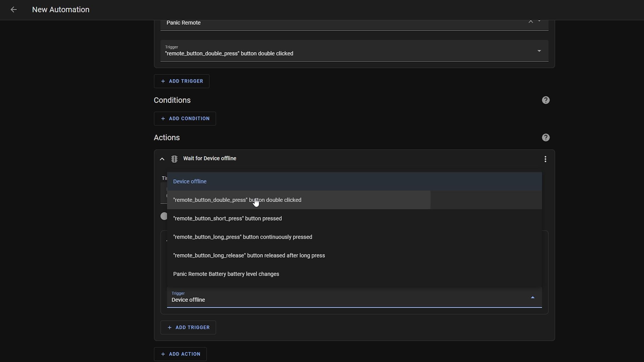The image size is (644, 362).
Task: Select 'remote_button_short_press' button pressed option
Action: 228,218
